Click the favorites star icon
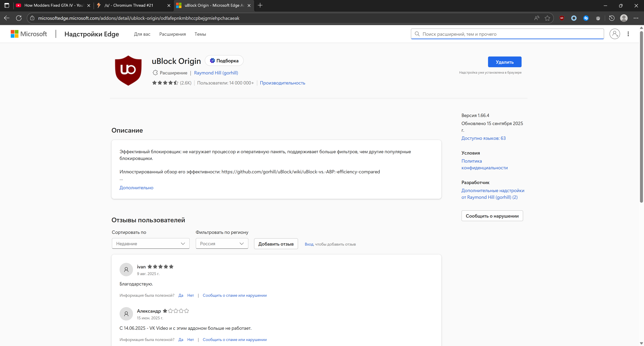 [x=548, y=18]
